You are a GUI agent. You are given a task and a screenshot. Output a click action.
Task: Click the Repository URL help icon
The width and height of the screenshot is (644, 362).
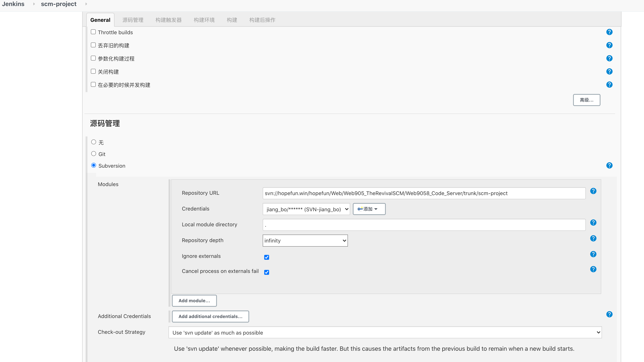[x=593, y=191]
